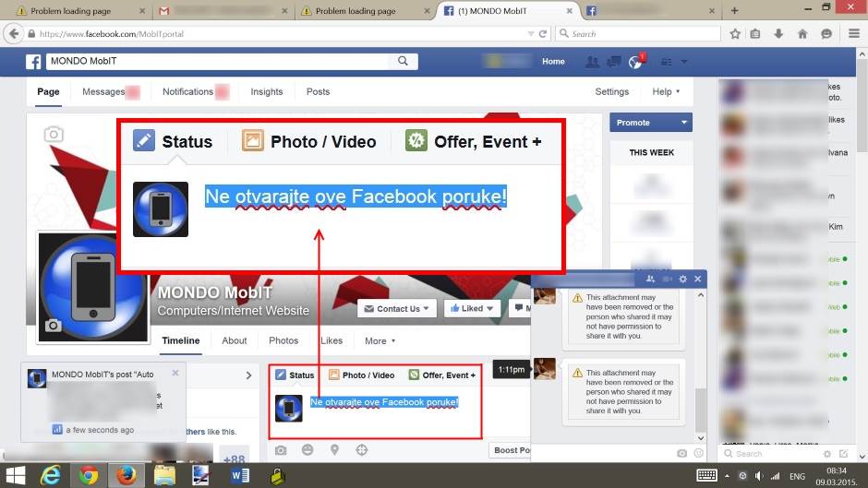Open the friend requests icon in the header
This screenshot has height=488, width=868.
coord(592,62)
